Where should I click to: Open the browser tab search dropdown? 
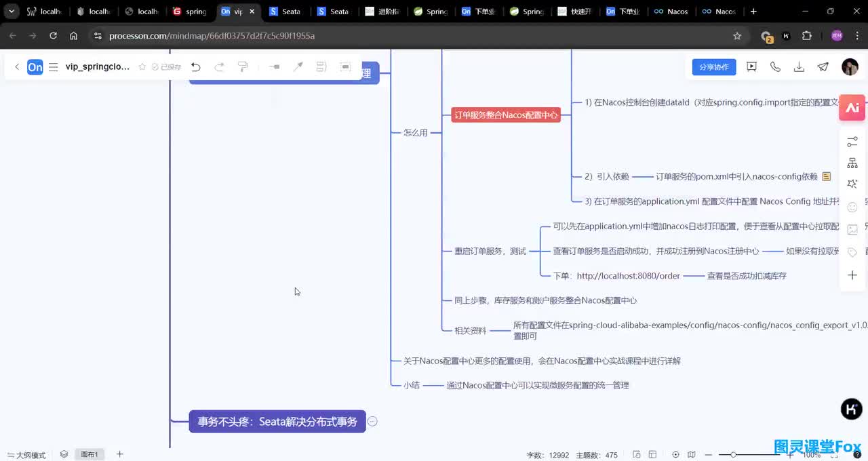[x=12, y=12]
